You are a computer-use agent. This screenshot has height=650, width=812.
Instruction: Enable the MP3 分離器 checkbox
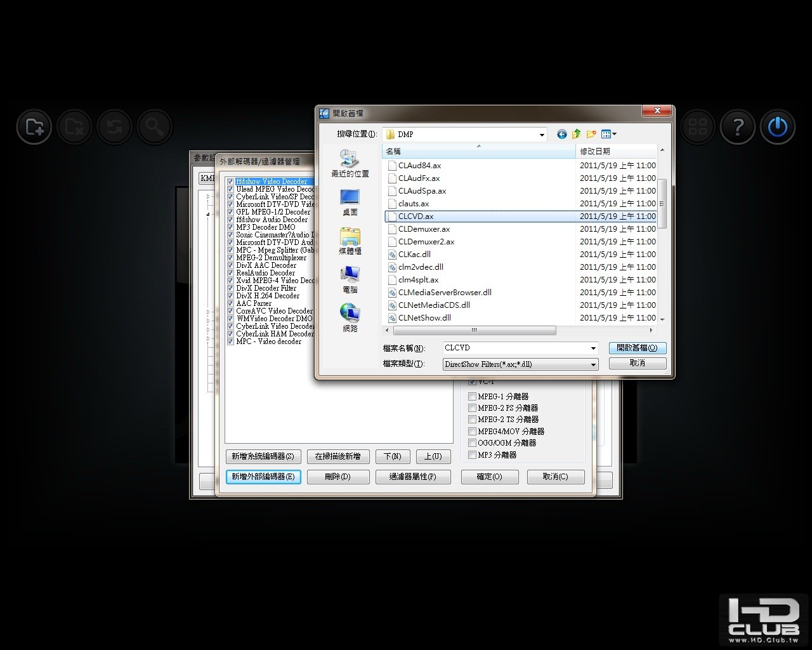(x=472, y=455)
